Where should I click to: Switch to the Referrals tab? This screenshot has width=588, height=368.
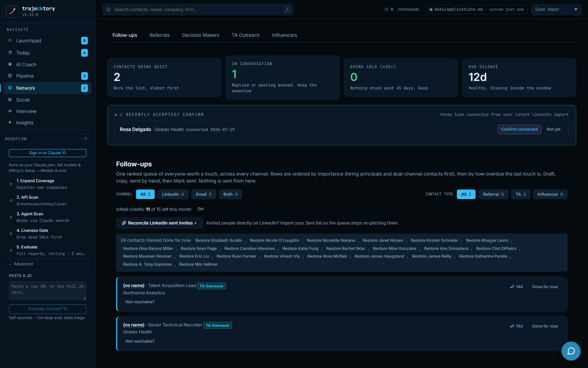click(160, 35)
